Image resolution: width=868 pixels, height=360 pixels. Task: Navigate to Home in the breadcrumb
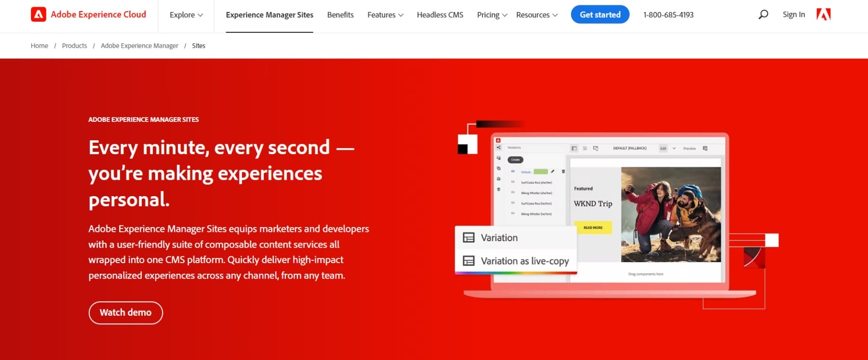[40, 46]
